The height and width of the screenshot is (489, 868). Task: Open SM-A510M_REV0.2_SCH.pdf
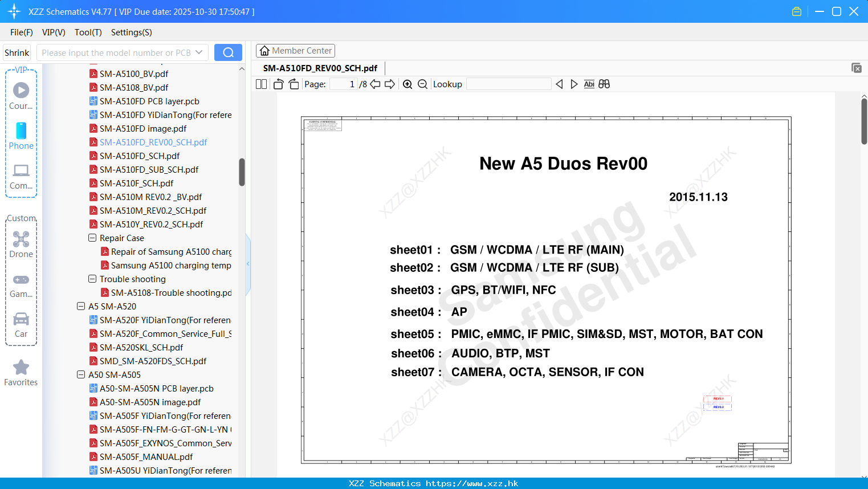[153, 210]
